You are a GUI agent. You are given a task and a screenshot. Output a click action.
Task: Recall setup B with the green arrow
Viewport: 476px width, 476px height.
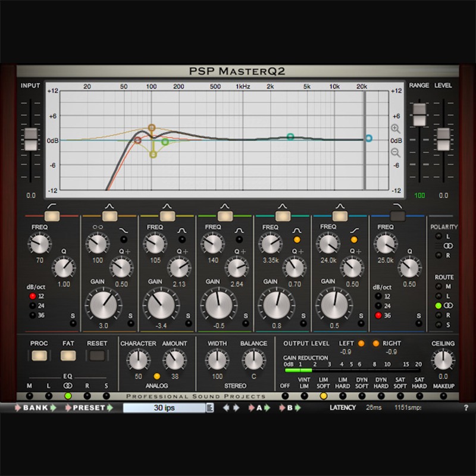tap(298, 408)
